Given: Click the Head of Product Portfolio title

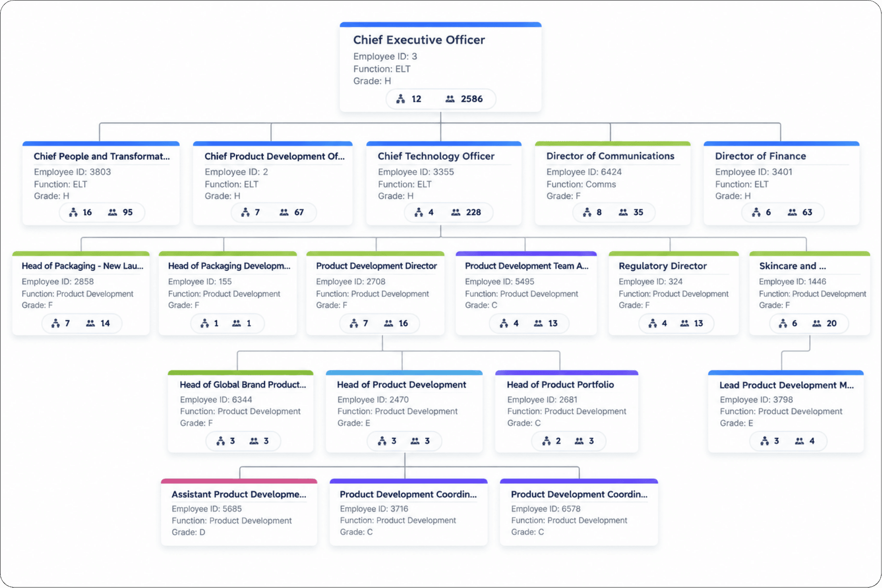Looking at the screenshot, I should 560,384.
